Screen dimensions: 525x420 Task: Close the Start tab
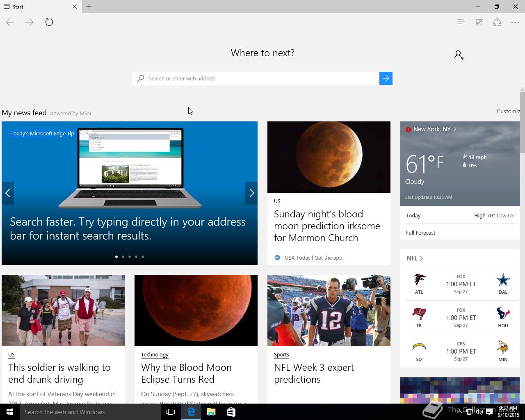coord(74,7)
